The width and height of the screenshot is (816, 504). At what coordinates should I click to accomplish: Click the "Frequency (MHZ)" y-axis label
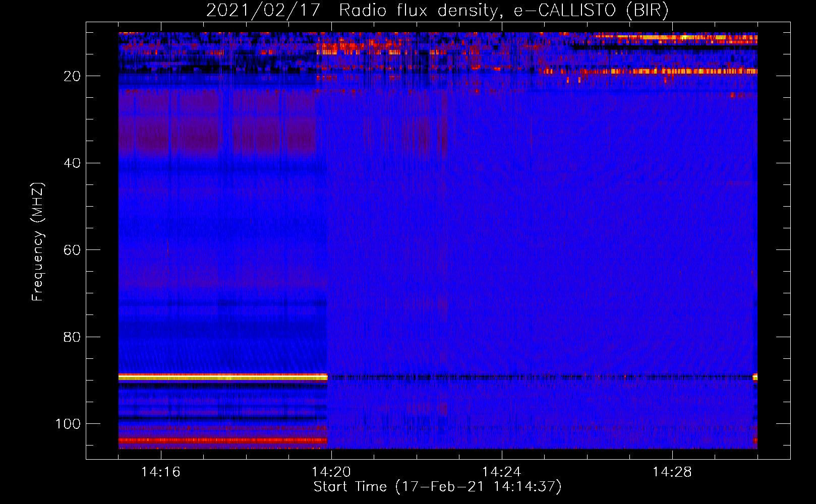click(38, 241)
